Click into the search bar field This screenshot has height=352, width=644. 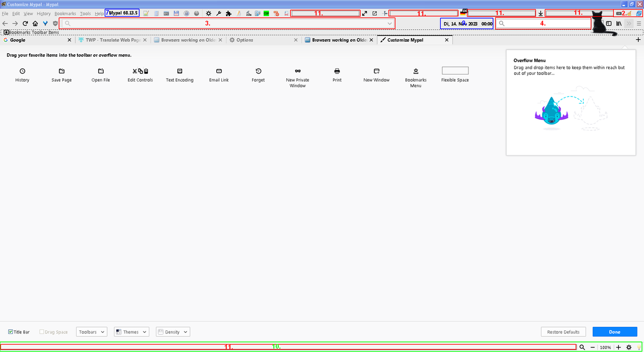[x=543, y=23]
